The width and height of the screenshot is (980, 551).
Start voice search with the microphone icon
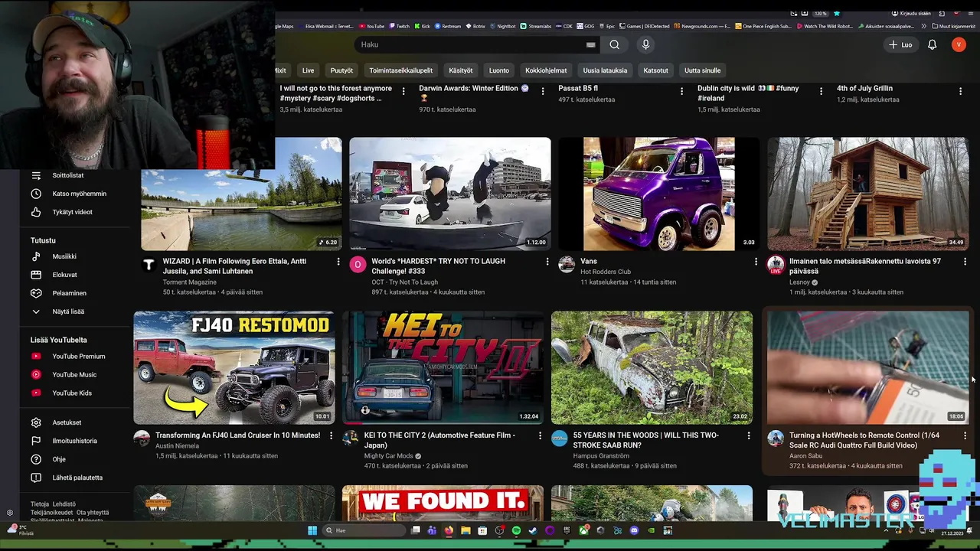645,44
